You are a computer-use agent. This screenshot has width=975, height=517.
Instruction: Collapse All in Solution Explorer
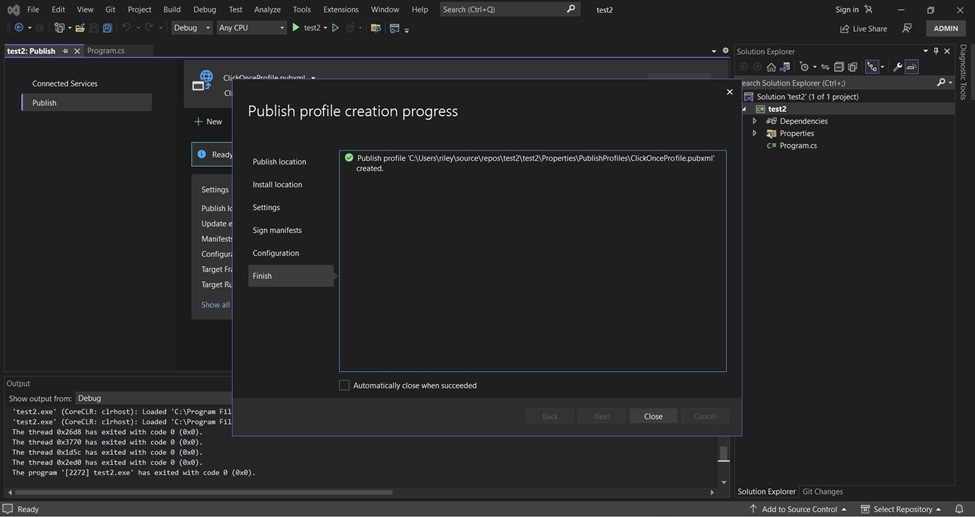839,67
